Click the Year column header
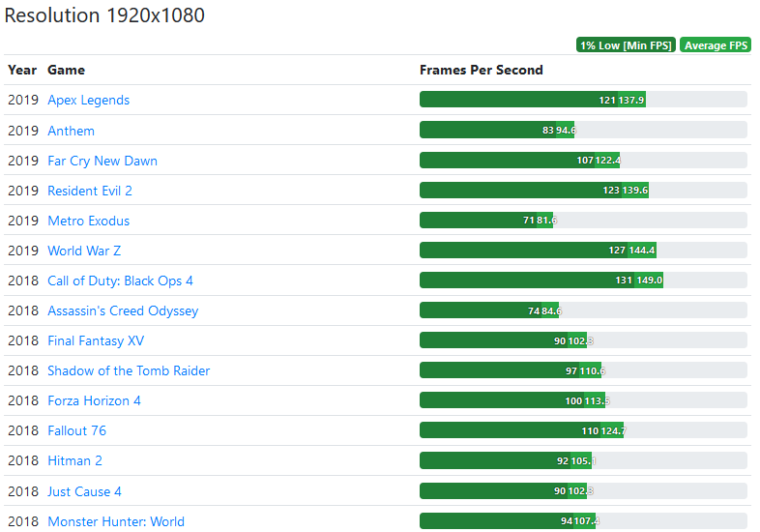The image size is (760, 532). (x=22, y=70)
